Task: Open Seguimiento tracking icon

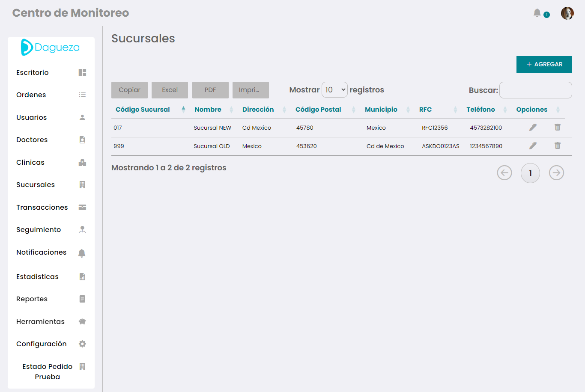Action: [x=81, y=229]
